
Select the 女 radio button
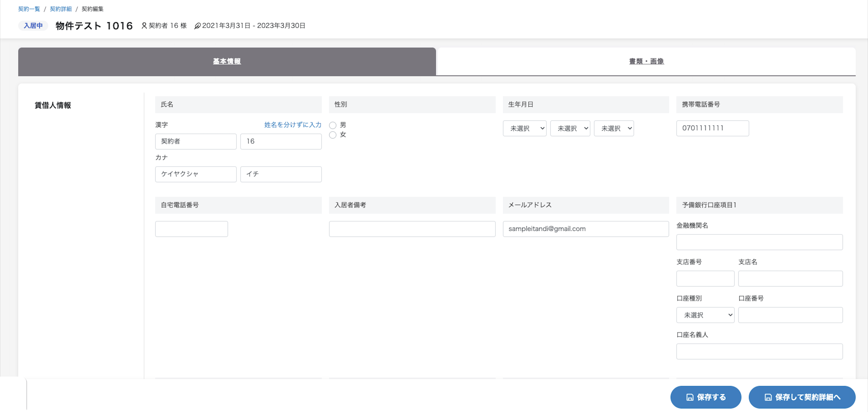coord(332,135)
